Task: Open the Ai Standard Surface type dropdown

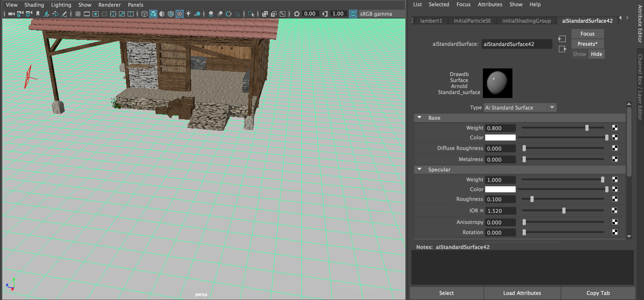Action: [553, 107]
